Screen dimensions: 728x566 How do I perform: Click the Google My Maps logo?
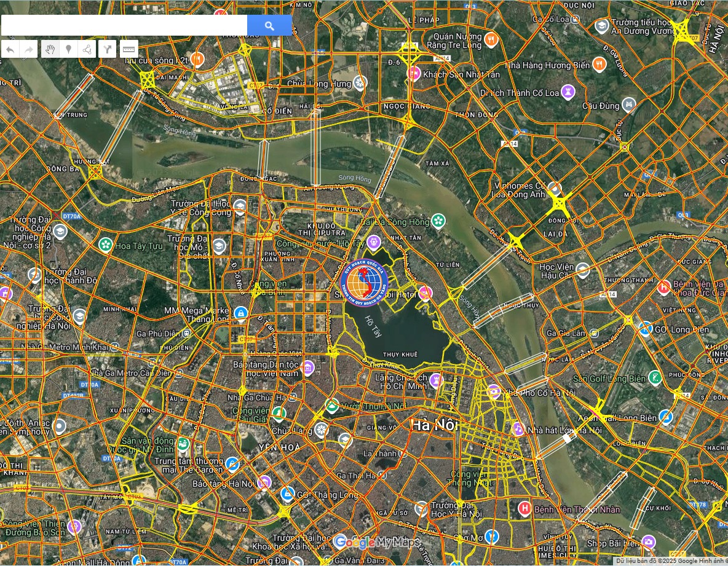(x=376, y=542)
